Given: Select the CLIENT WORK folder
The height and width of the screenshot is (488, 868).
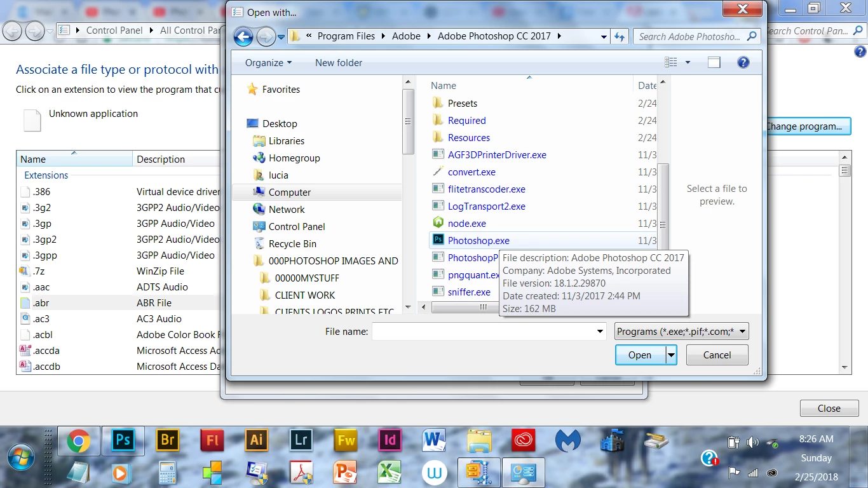Looking at the screenshot, I should [x=305, y=295].
